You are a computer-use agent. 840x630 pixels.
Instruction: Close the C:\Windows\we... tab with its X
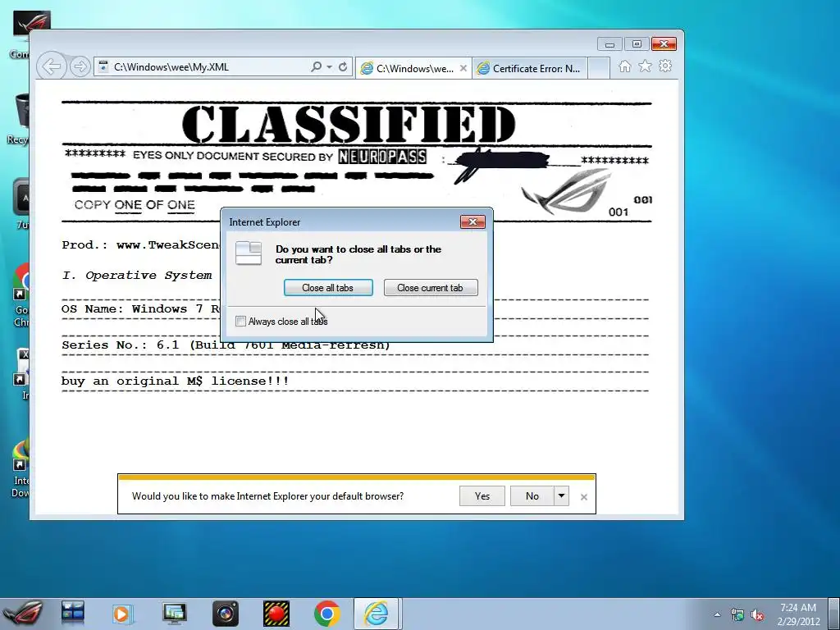click(x=463, y=68)
